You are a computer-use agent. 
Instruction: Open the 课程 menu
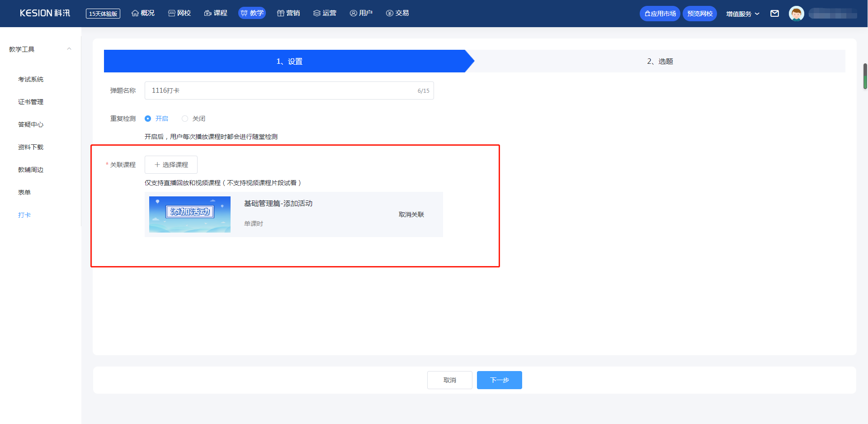click(216, 13)
